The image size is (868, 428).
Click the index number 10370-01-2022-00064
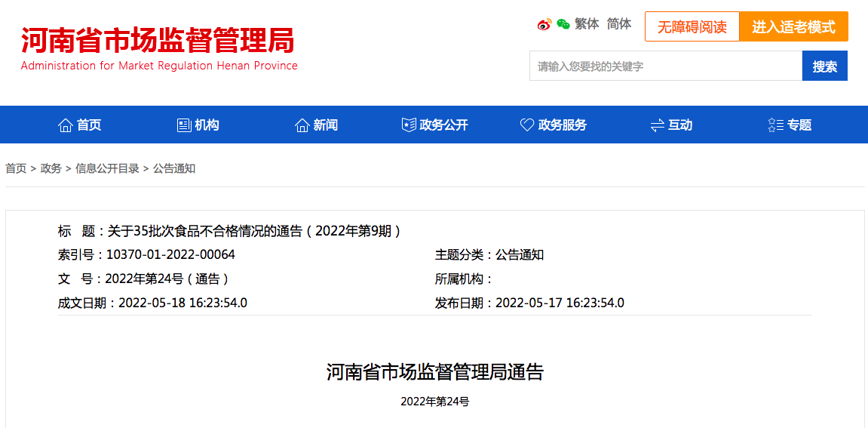point(171,255)
